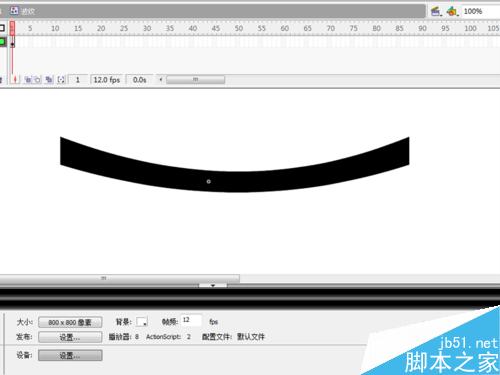Click the 帧频 frame rate input field

[x=191, y=320]
